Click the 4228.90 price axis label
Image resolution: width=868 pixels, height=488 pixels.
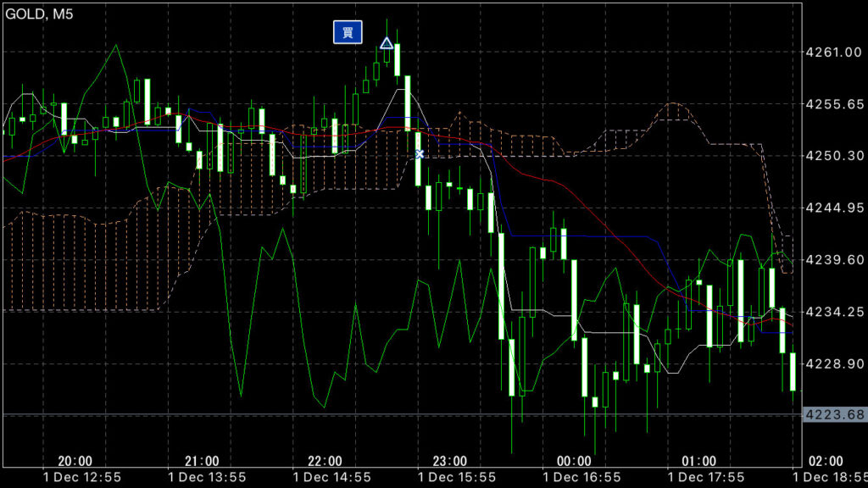[834, 363]
